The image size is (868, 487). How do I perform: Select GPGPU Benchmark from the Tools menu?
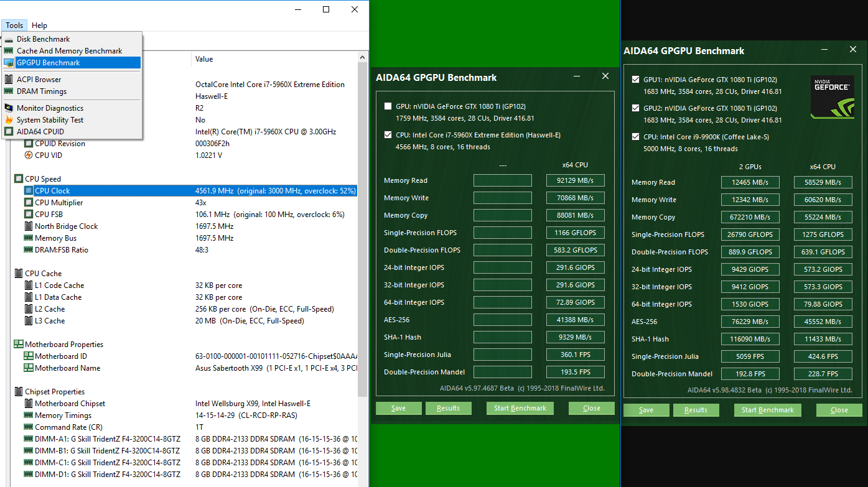point(49,63)
